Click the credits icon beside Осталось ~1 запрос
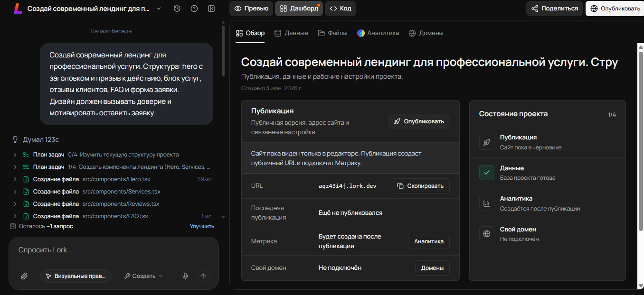 [x=13, y=226]
